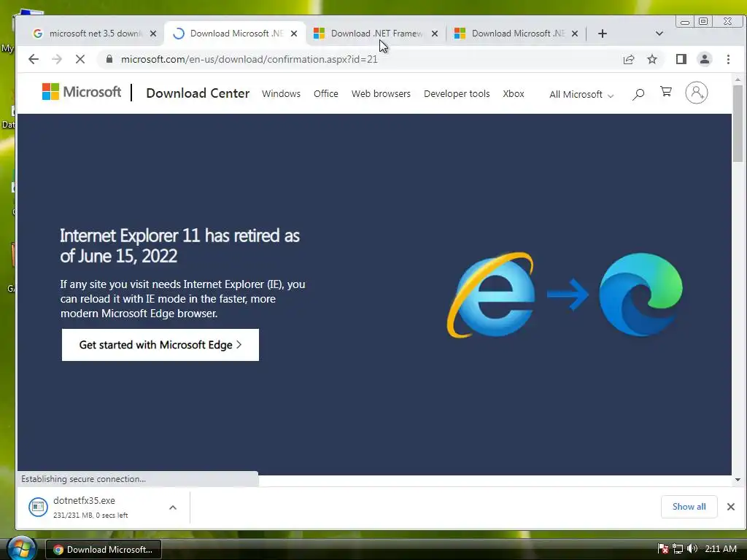Click the address bar URL
Screen dimensions: 747x560
(x=249, y=59)
